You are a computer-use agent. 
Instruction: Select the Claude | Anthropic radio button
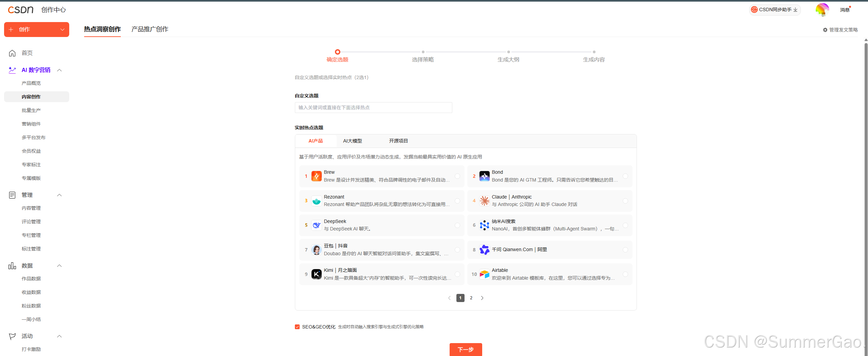(x=625, y=201)
